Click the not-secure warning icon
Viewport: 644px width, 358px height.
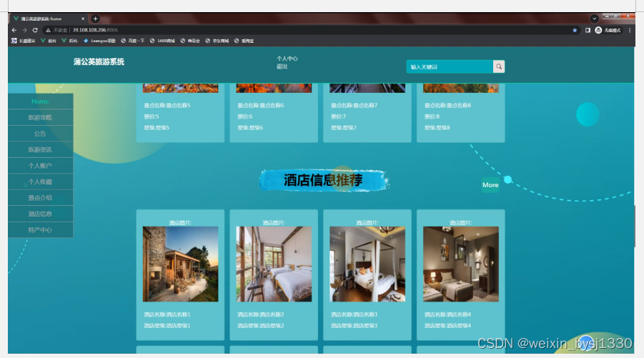click(x=48, y=30)
